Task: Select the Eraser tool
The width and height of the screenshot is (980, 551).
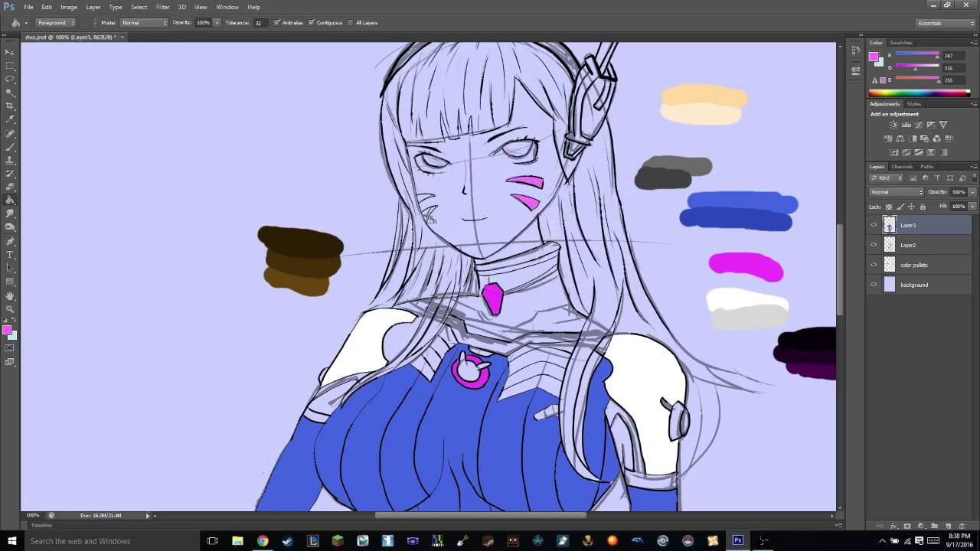Action: point(10,187)
